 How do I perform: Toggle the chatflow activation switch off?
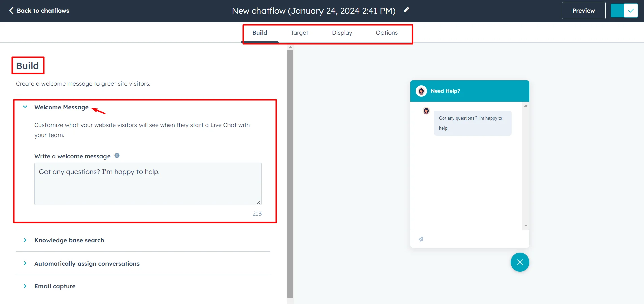tap(624, 10)
